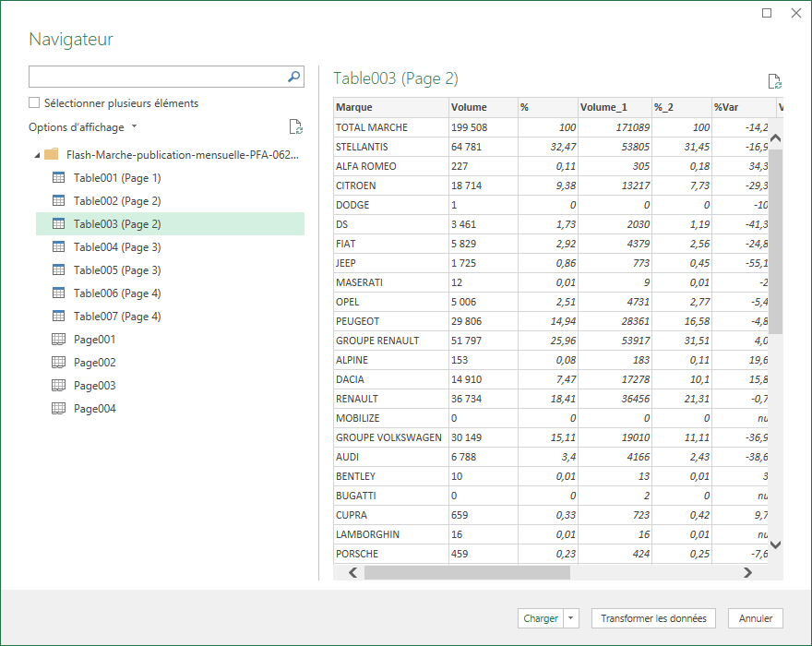Image resolution: width=812 pixels, height=646 pixels.
Task: Click the search magnifier icon
Action: click(x=293, y=77)
